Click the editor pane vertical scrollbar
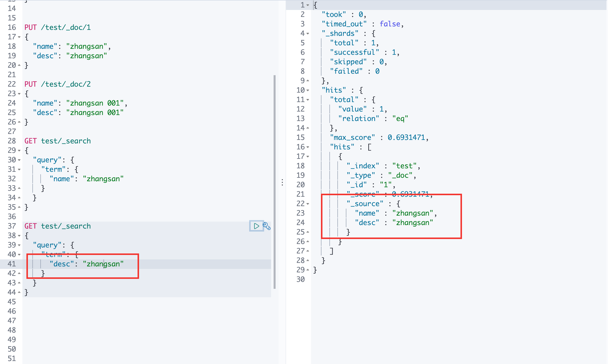608x364 pixels. click(274, 182)
